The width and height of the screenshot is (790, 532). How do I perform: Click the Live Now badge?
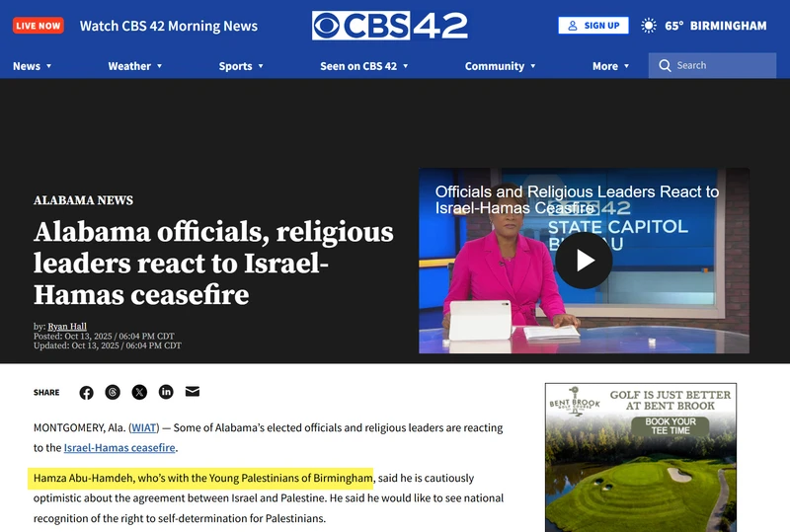39,26
